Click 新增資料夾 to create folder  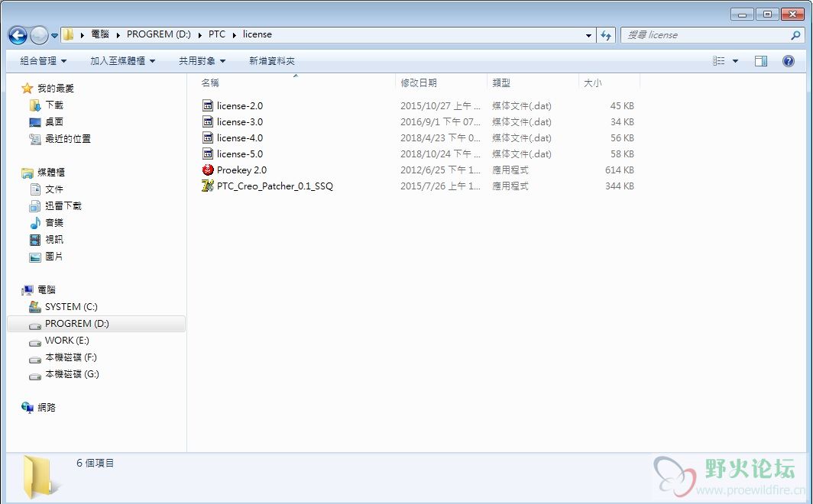tap(272, 61)
